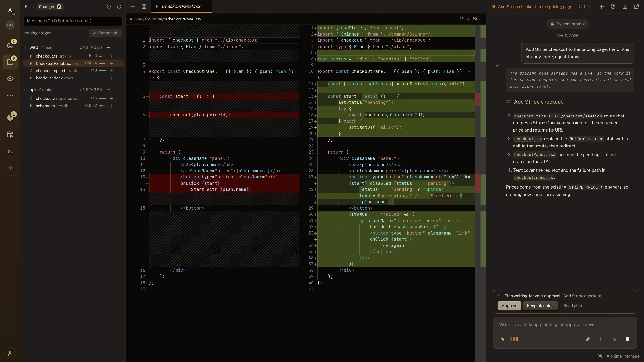644x362 pixels.
Task: Stage all web repo changes
Action: click(108, 47)
